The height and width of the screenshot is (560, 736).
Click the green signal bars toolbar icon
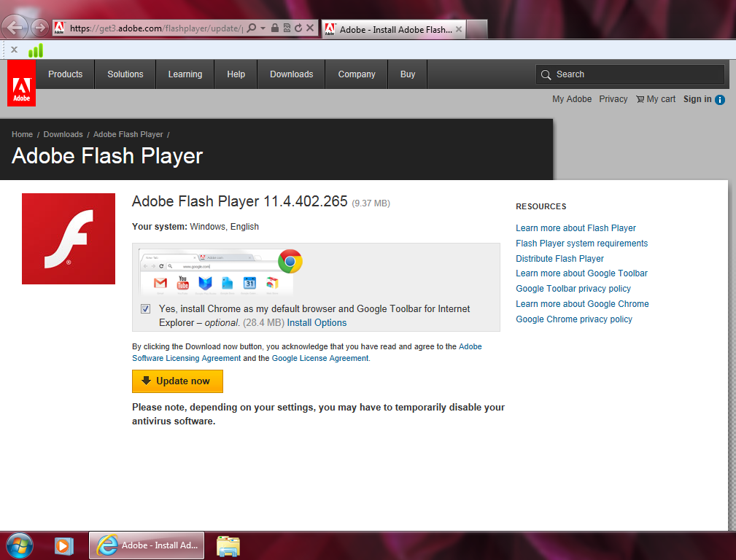click(x=36, y=50)
